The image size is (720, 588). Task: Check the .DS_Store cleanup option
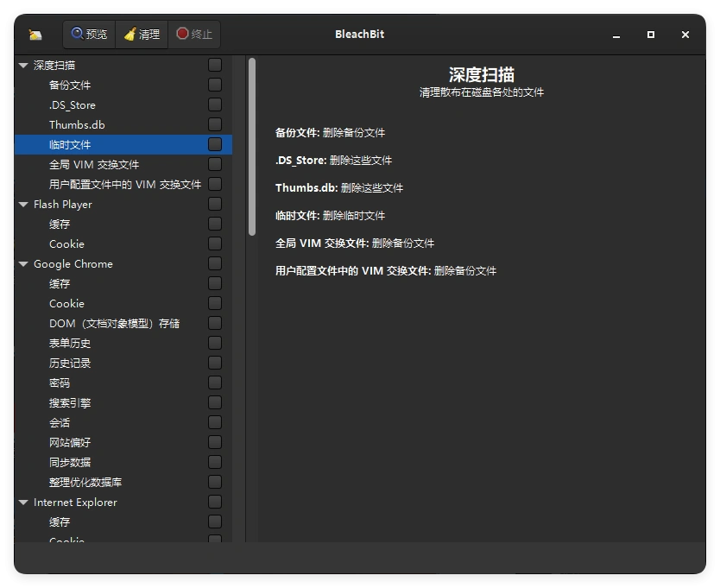[x=214, y=104]
